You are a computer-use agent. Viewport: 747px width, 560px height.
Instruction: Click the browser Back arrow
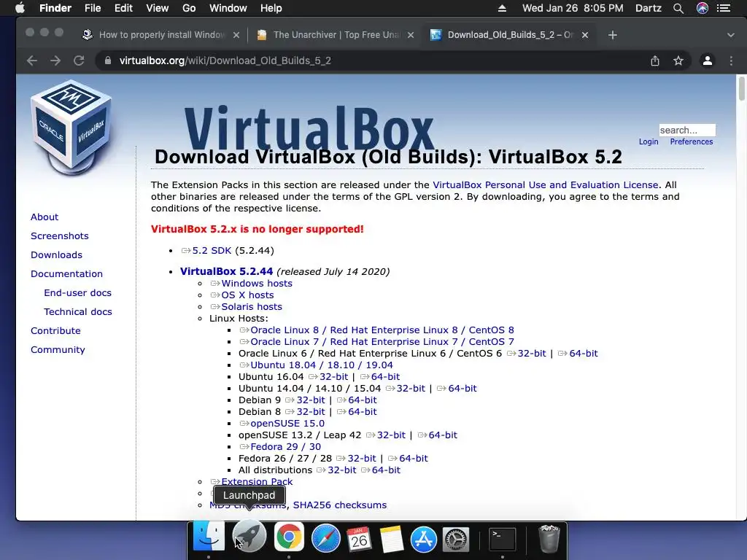(32, 61)
